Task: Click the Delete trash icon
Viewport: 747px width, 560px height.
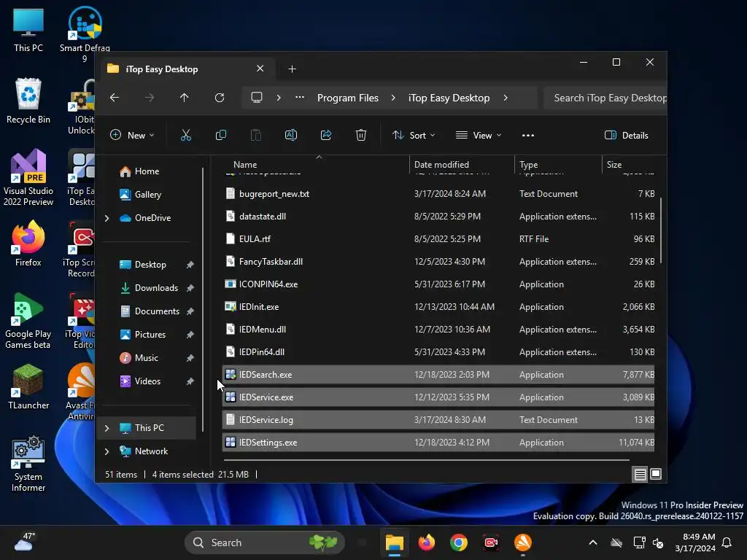Action: point(361,135)
